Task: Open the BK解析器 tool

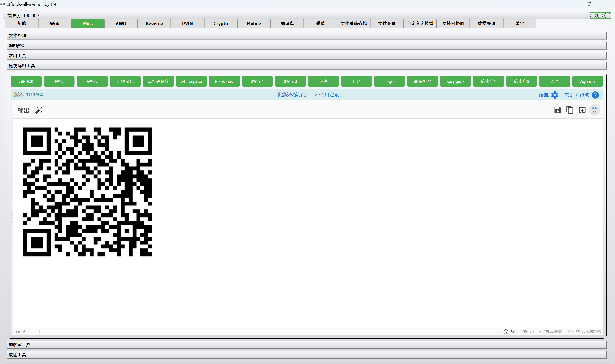Action: 422,81
